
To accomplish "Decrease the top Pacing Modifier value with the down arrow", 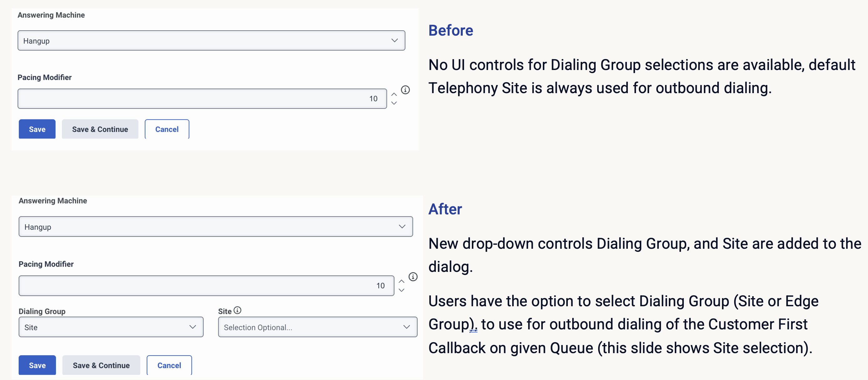I will [394, 103].
